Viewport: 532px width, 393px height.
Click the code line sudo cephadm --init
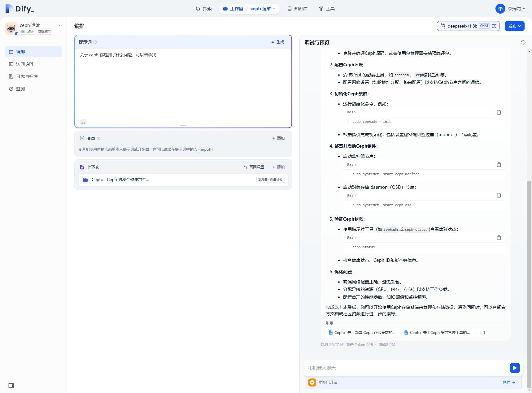coord(372,122)
